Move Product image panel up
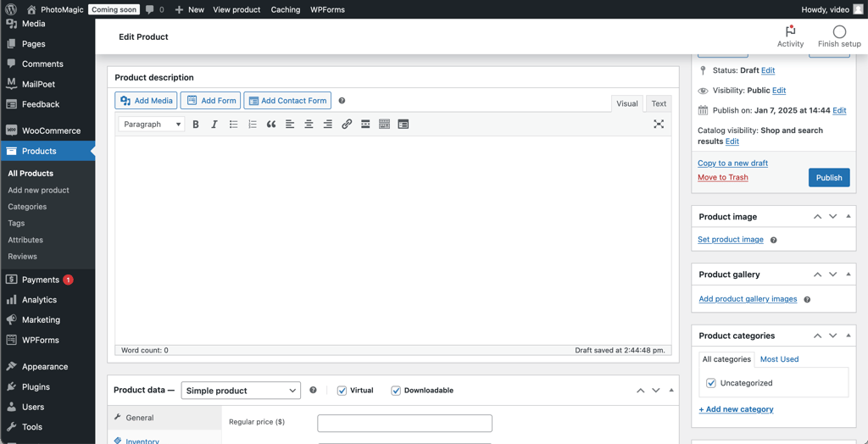Image resolution: width=868 pixels, height=444 pixels. (x=818, y=216)
